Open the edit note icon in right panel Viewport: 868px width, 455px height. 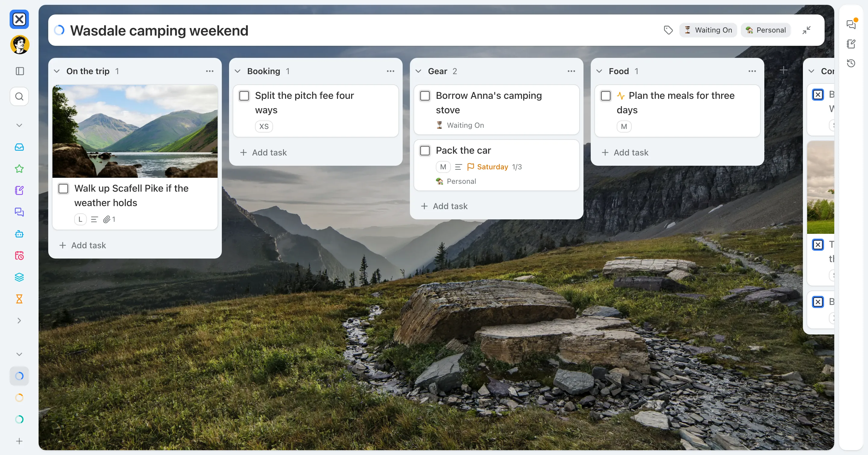[851, 44]
